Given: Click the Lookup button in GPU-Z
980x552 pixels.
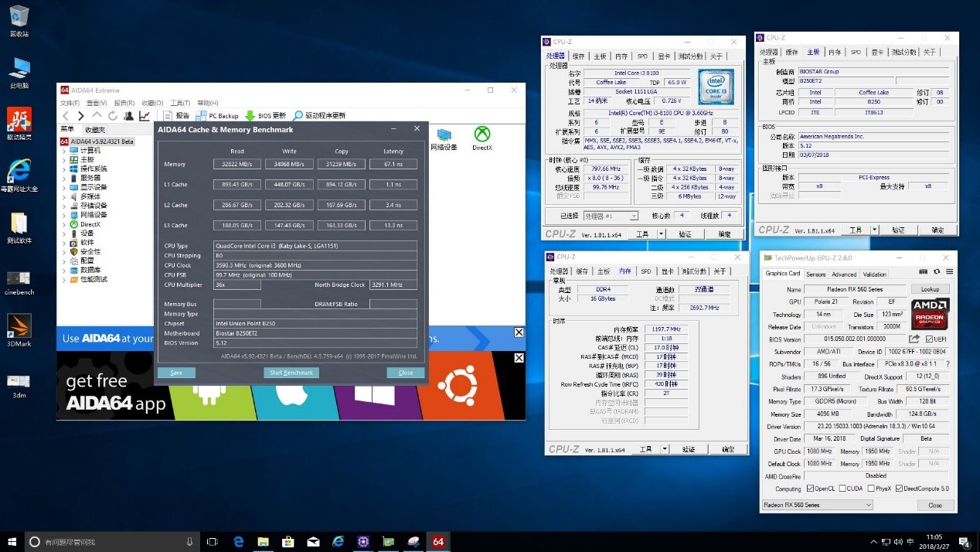Looking at the screenshot, I should pyautogui.click(x=930, y=289).
